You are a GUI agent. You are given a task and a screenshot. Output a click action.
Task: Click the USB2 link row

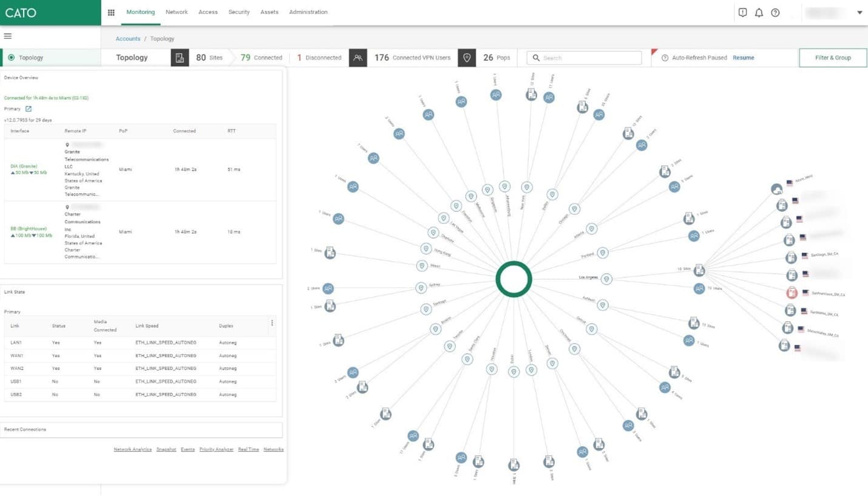point(140,395)
